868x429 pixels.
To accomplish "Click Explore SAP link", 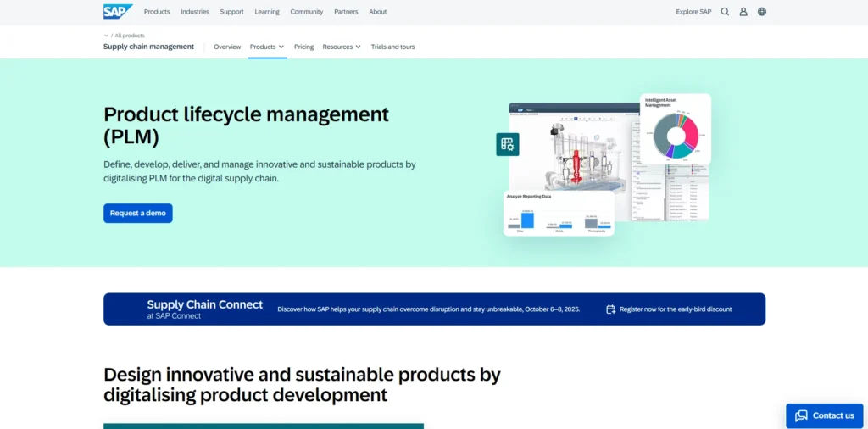I will [x=693, y=12].
